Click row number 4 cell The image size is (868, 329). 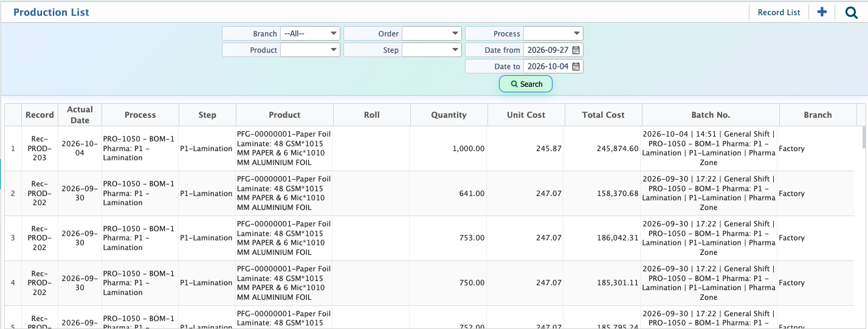pyautogui.click(x=13, y=283)
